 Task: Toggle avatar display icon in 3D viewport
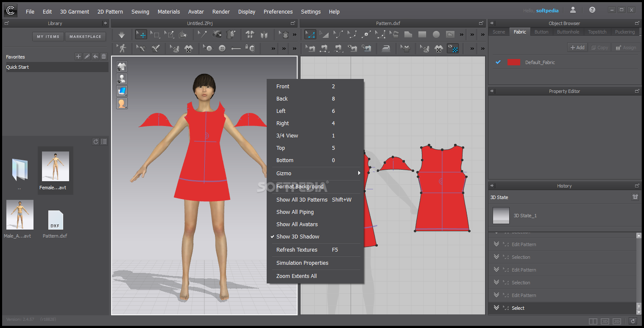click(x=122, y=78)
